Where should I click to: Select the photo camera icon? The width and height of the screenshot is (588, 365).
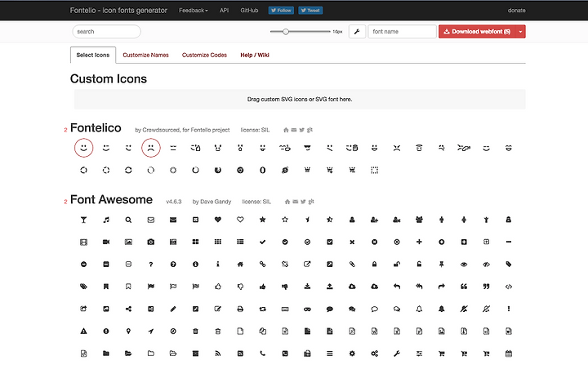(151, 243)
